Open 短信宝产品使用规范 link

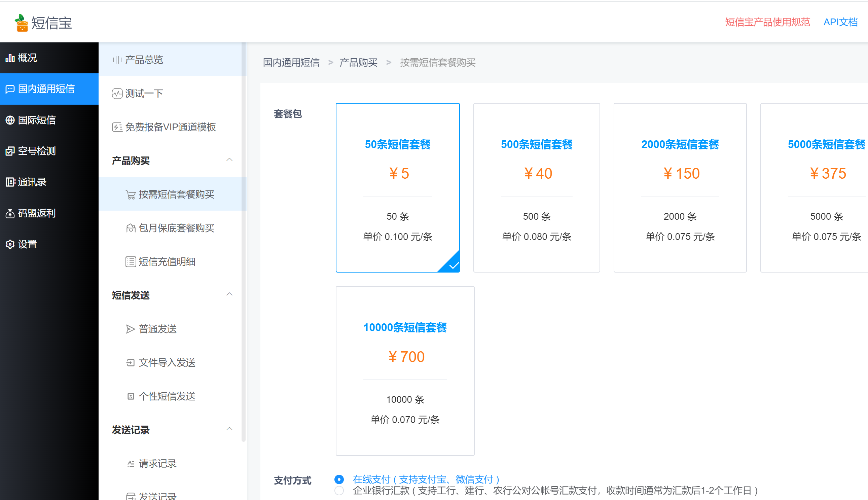[767, 22]
